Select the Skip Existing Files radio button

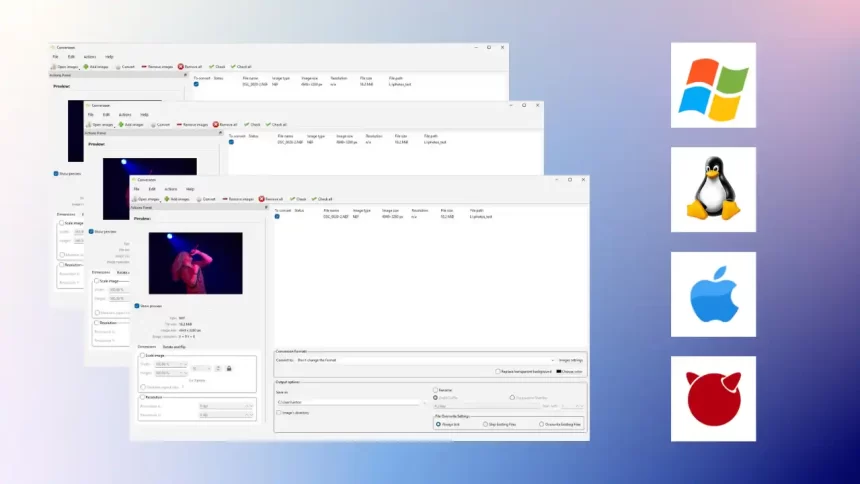coord(485,424)
